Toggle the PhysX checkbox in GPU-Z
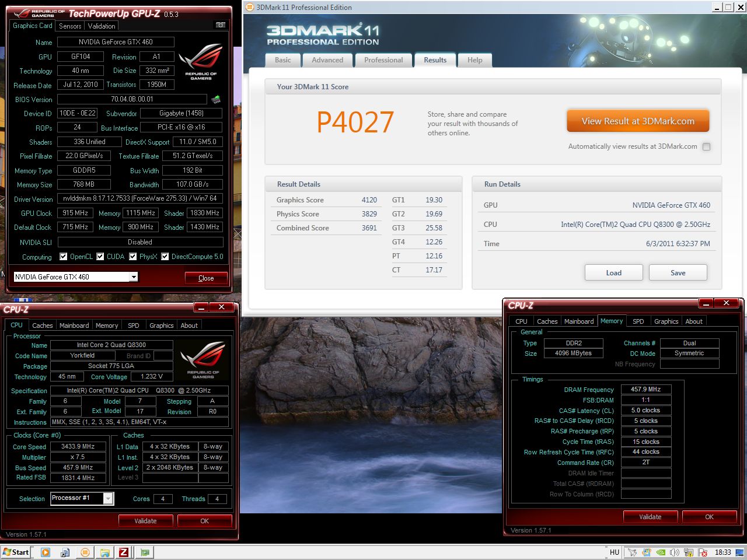Image resolution: width=747 pixels, height=560 pixels. (133, 257)
